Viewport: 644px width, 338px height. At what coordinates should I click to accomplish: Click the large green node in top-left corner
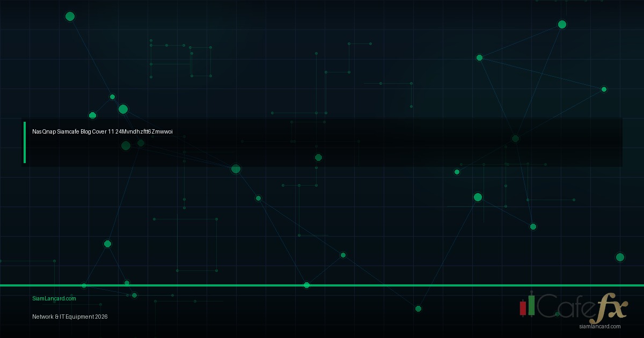point(70,16)
